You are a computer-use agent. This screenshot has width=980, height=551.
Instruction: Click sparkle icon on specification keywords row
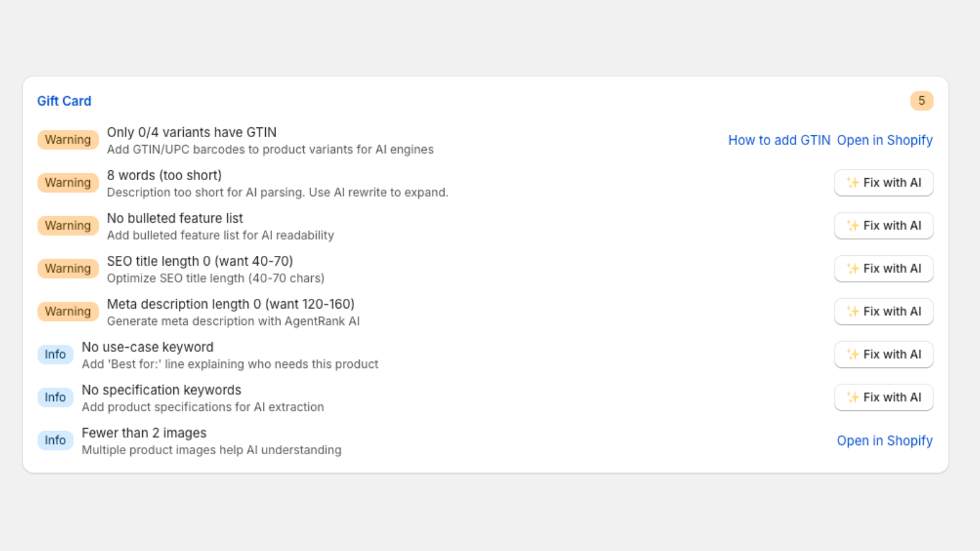(853, 397)
